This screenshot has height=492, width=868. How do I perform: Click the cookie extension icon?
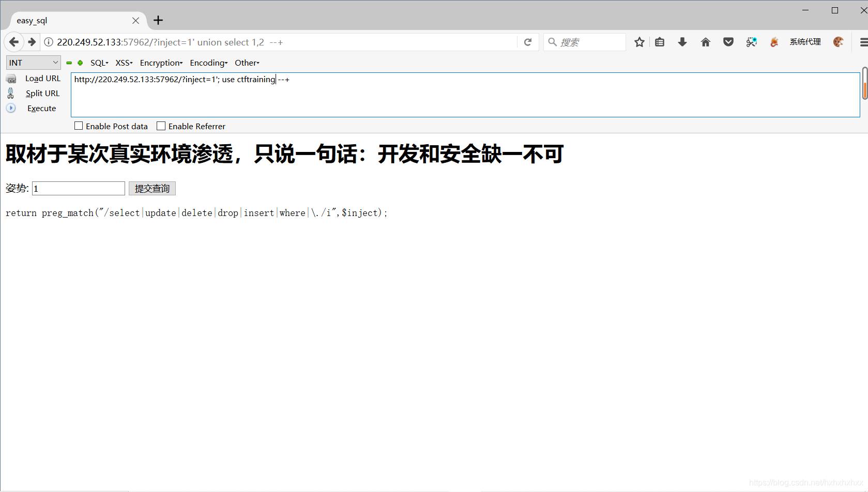[x=839, y=42]
